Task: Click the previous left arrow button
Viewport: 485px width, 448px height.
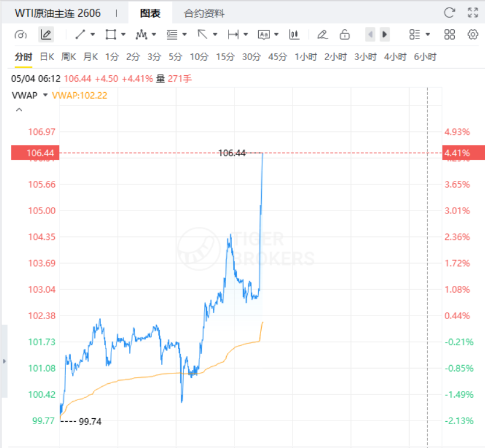Action: [x=370, y=34]
